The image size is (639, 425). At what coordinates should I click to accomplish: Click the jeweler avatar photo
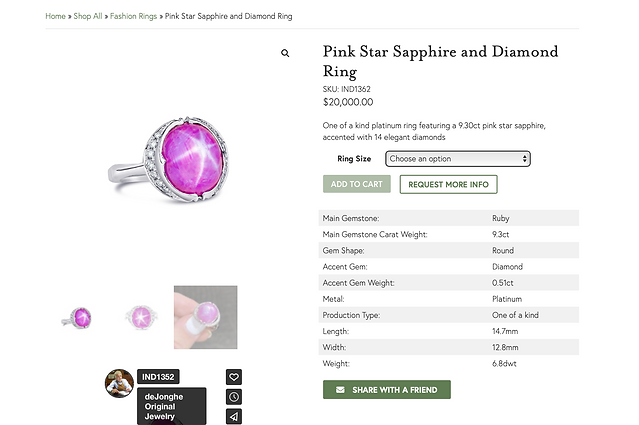pyautogui.click(x=119, y=383)
